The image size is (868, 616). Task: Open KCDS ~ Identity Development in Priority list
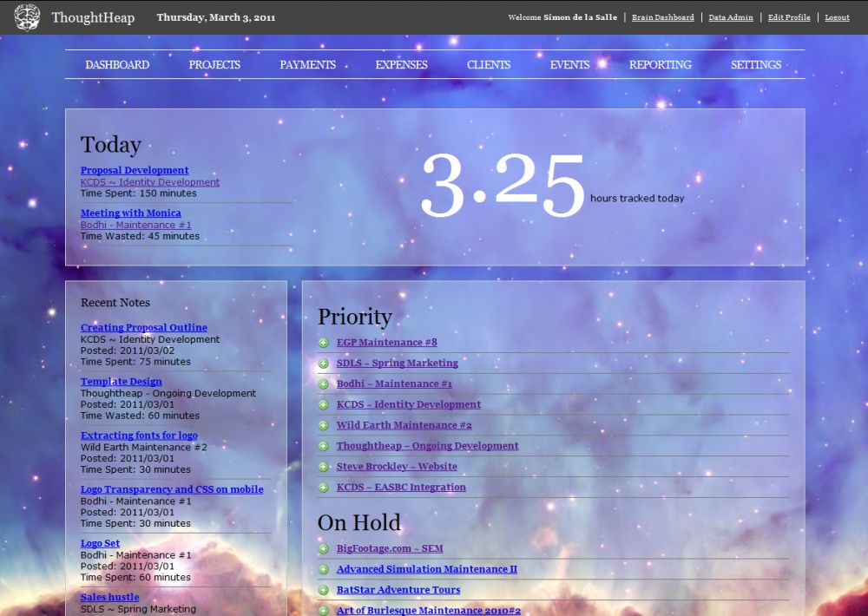click(409, 404)
